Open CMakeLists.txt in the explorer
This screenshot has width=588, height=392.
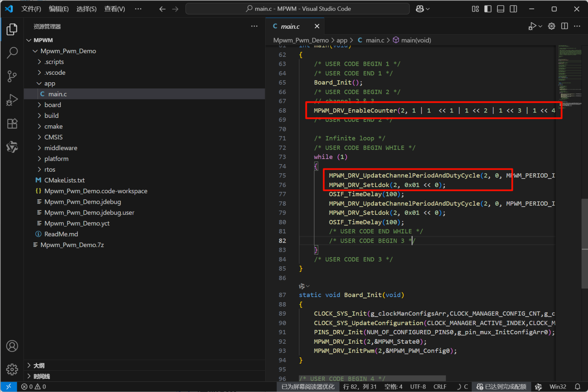coord(144,180)
